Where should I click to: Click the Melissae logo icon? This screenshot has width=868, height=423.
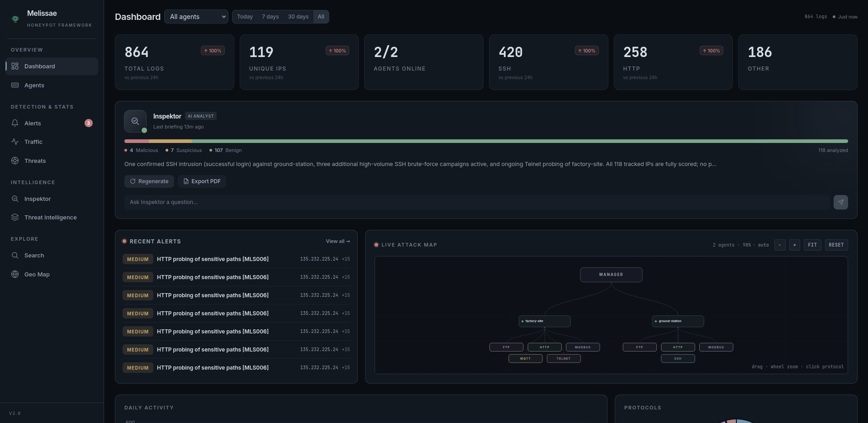click(x=15, y=19)
